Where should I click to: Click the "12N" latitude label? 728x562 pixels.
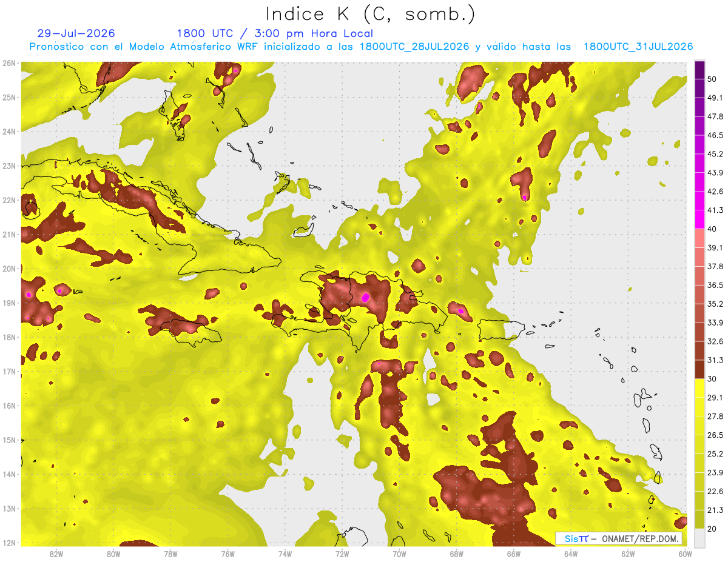[9, 543]
